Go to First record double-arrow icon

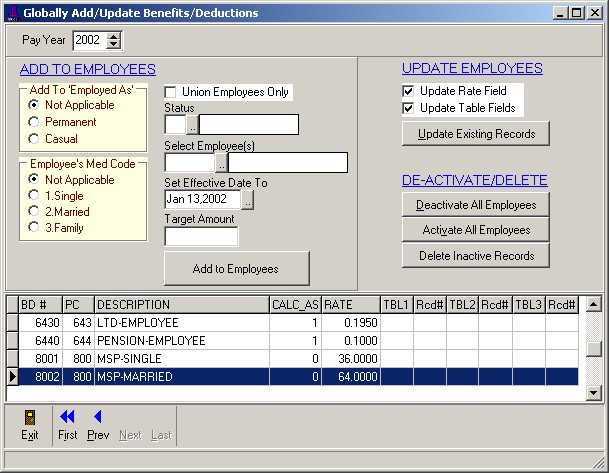[67, 417]
